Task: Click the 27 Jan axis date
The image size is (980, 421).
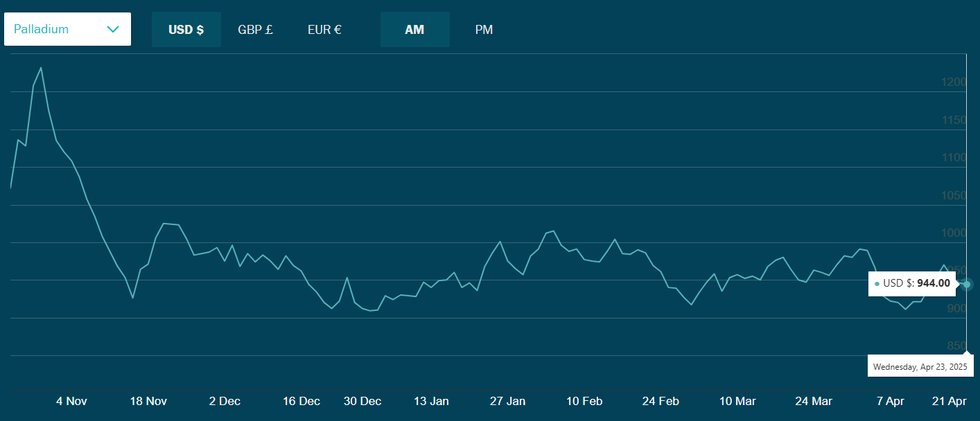Action: pyautogui.click(x=507, y=401)
